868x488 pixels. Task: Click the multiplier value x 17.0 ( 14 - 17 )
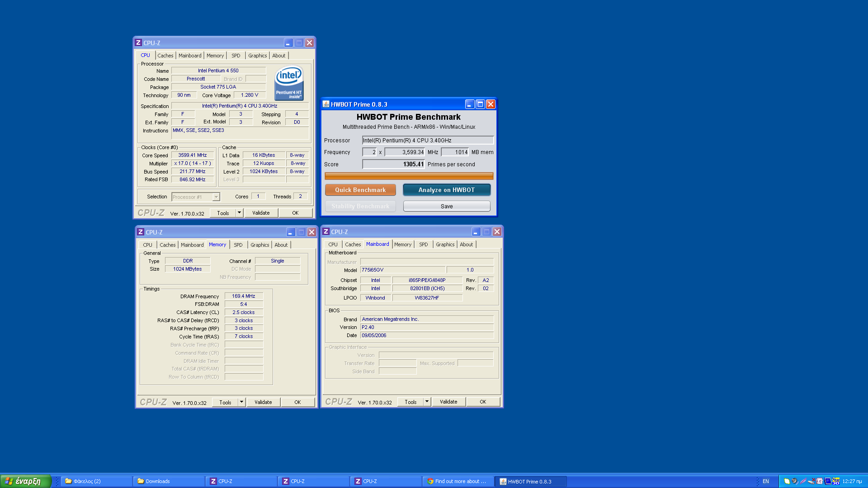(x=193, y=163)
